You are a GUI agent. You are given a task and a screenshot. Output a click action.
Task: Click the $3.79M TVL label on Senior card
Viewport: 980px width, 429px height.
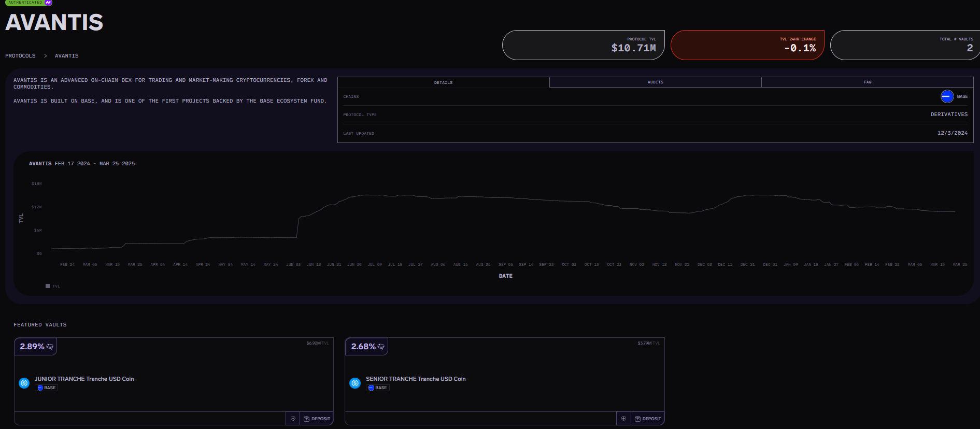pos(648,343)
